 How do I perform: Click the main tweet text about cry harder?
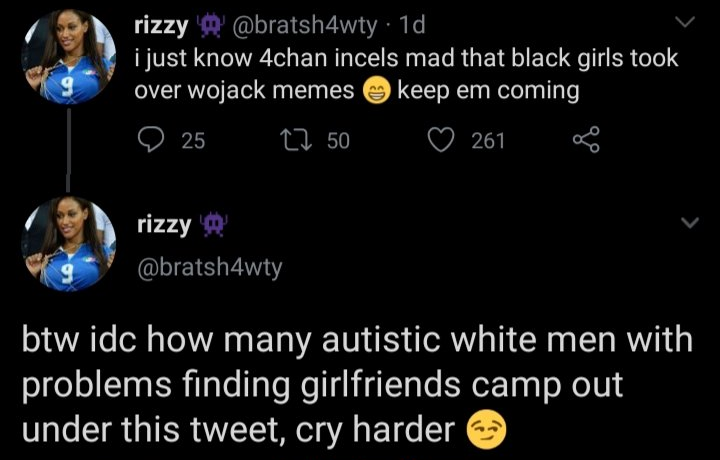[357, 385]
